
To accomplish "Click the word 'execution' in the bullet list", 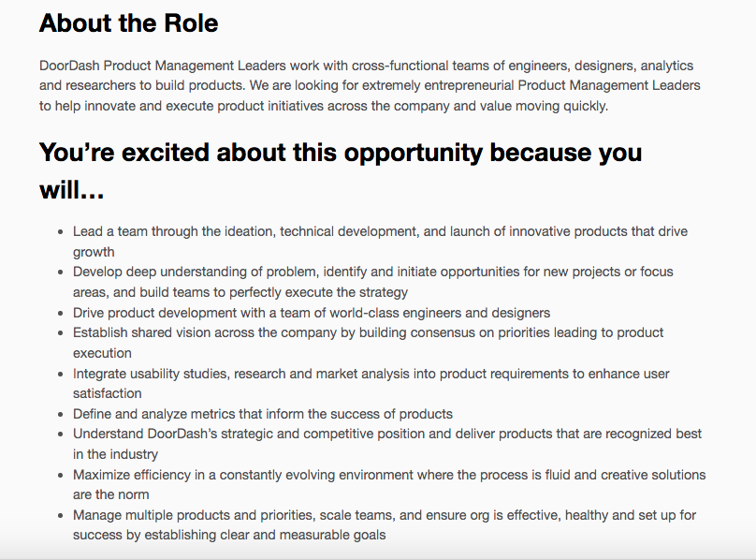I will (102, 353).
